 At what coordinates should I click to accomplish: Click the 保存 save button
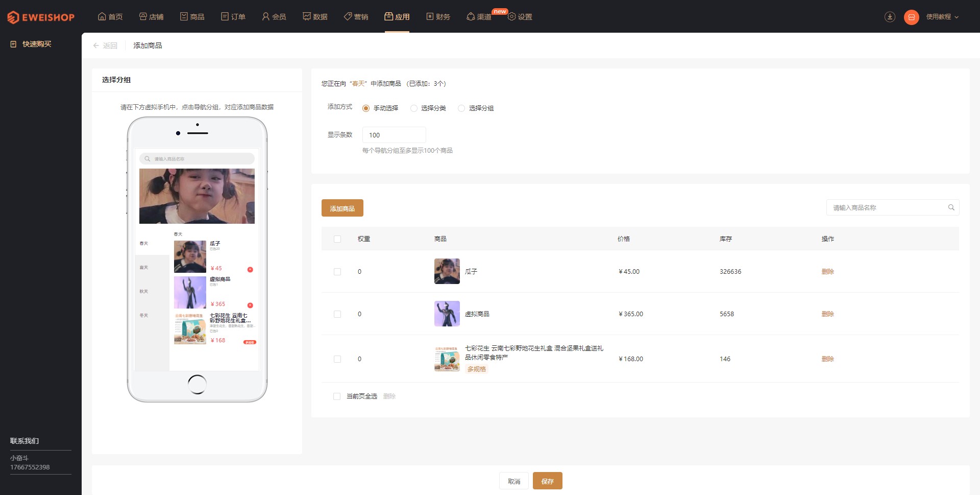coord(548,481)
